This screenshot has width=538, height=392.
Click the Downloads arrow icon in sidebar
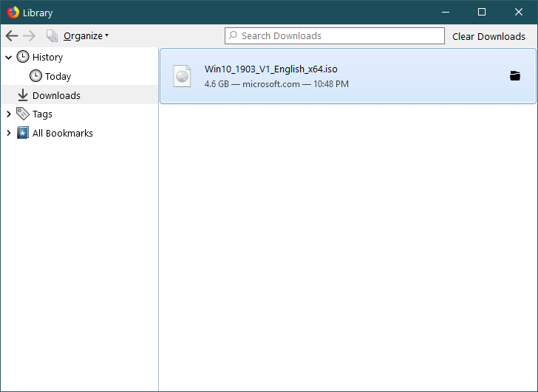click(x=23, y=95)
